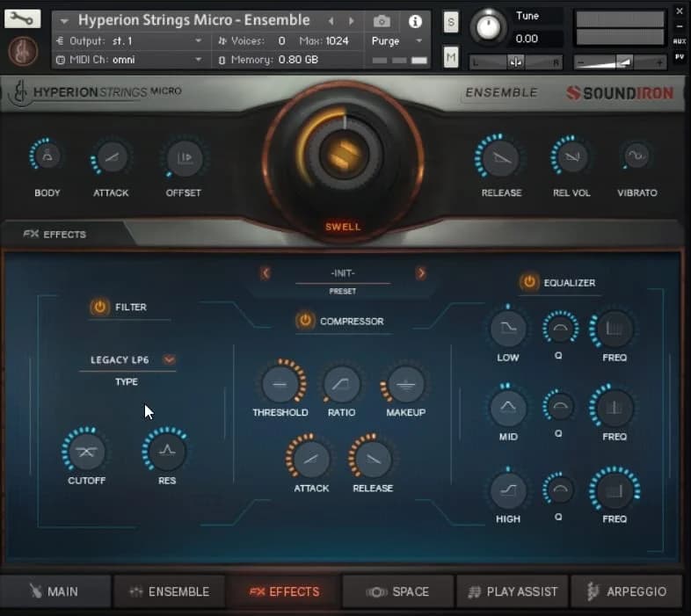Adjust the L/R pan slider
The image size is (691, 616).
515,62
